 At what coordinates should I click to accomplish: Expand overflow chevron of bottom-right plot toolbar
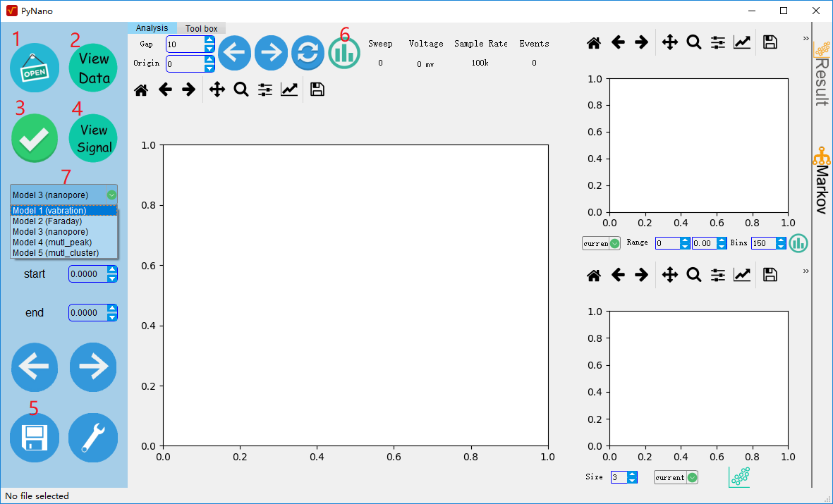(805, 271)
